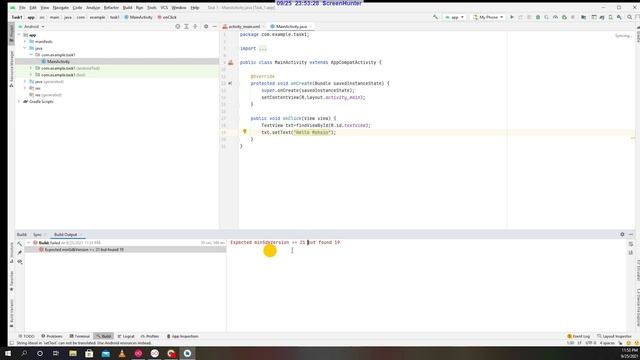
Task: Open Project panel gear options
Action: click(206, 27)
